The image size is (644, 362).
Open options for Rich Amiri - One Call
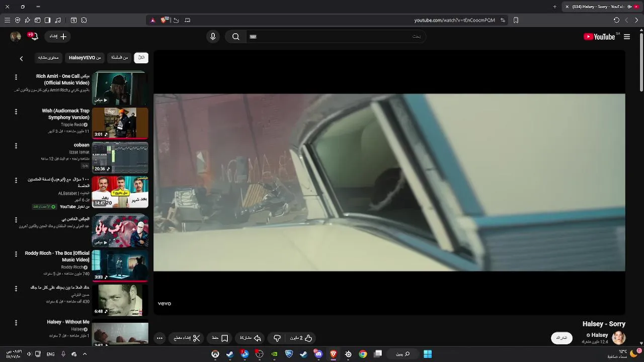click(x=16, y=77)
